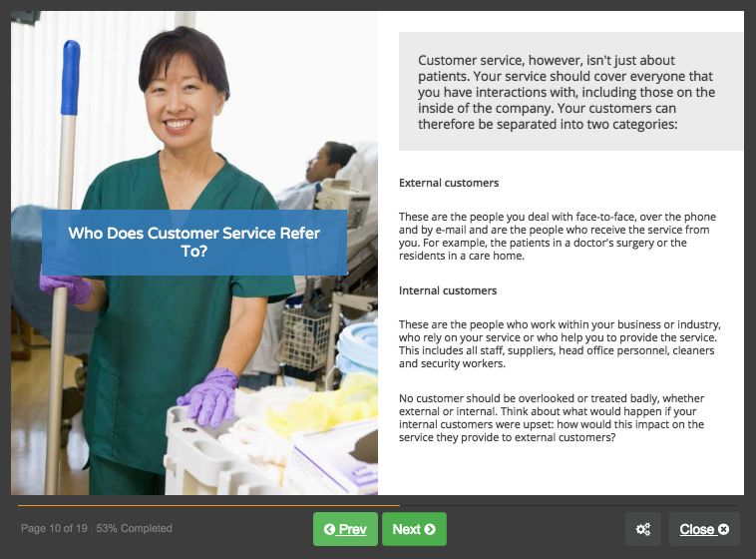Click the paragraph about face-to-face customers
This screenshot has width=756, height=559.
pyautogui.click(x=558, y=236)
